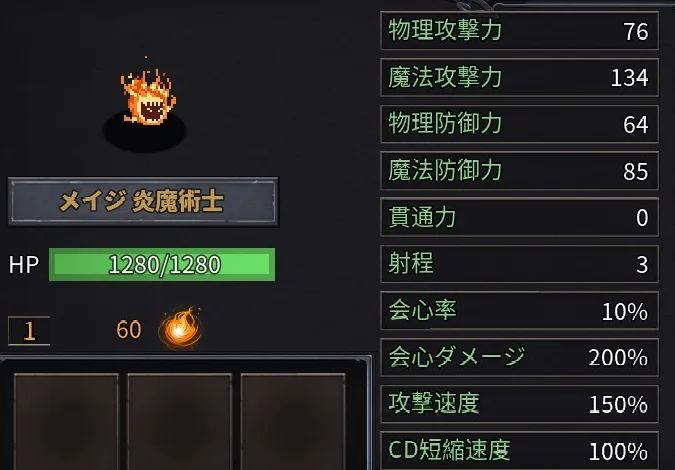Select the 会心ダメージ 200% row

520,357
